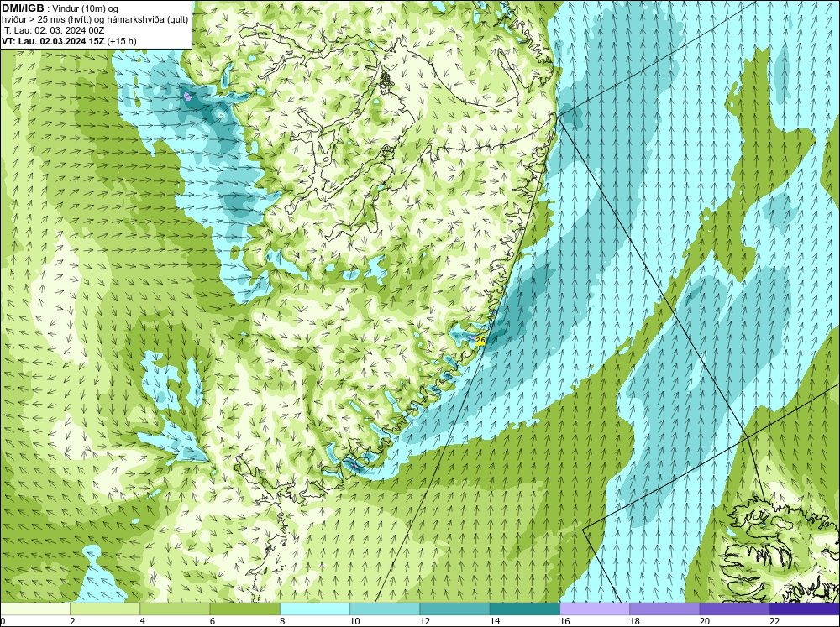Click the legend value 10
Viewport: 840px width, 627px height.
(355, 621)
